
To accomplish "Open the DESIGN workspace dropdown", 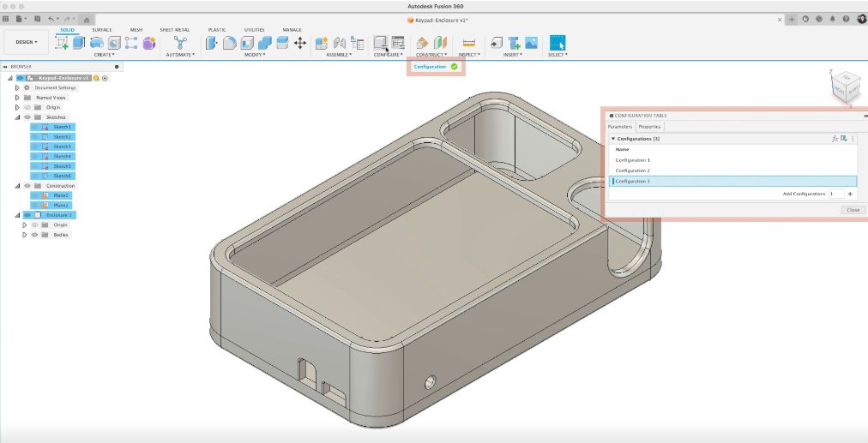I will click(x=27, y=41).
